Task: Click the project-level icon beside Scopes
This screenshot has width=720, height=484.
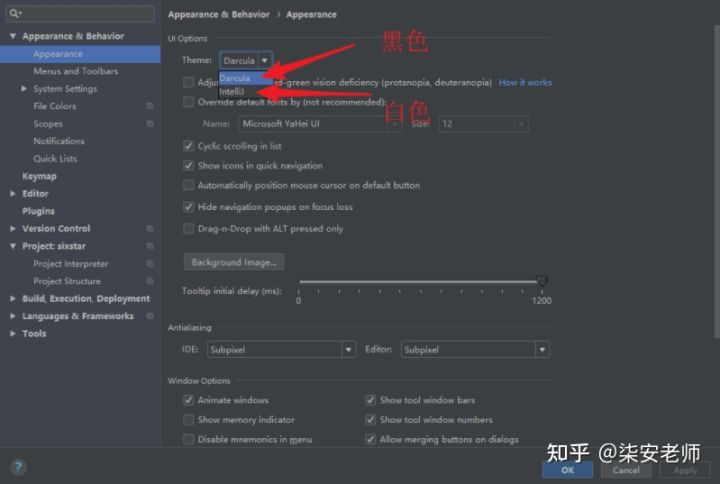Action: pyautogui.click(x=150, y=124)
